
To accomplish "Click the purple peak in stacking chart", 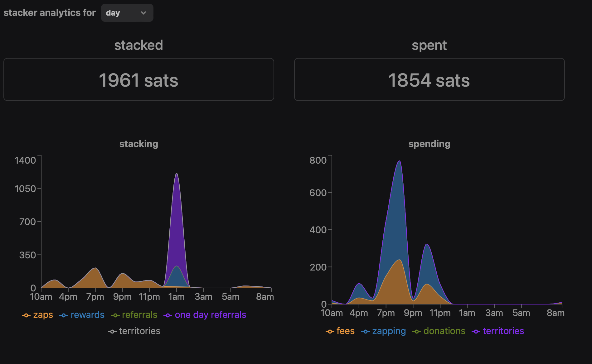I will [x=177, y=218].
